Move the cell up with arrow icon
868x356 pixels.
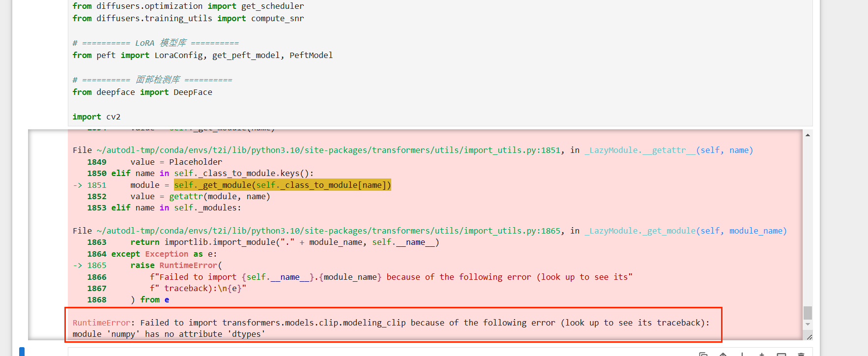click(x=723, y=354)
